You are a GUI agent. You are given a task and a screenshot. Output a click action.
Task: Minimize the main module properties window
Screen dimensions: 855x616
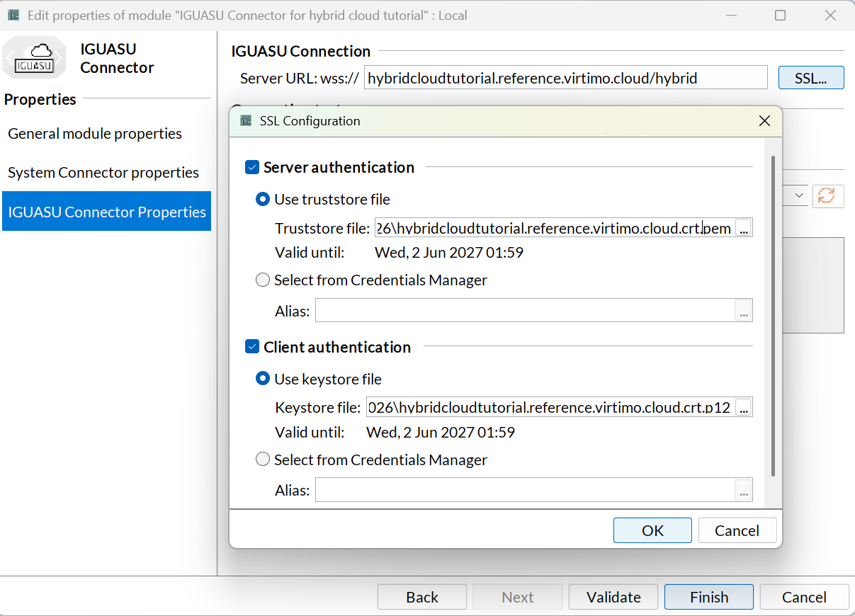(x=730, y=15)
